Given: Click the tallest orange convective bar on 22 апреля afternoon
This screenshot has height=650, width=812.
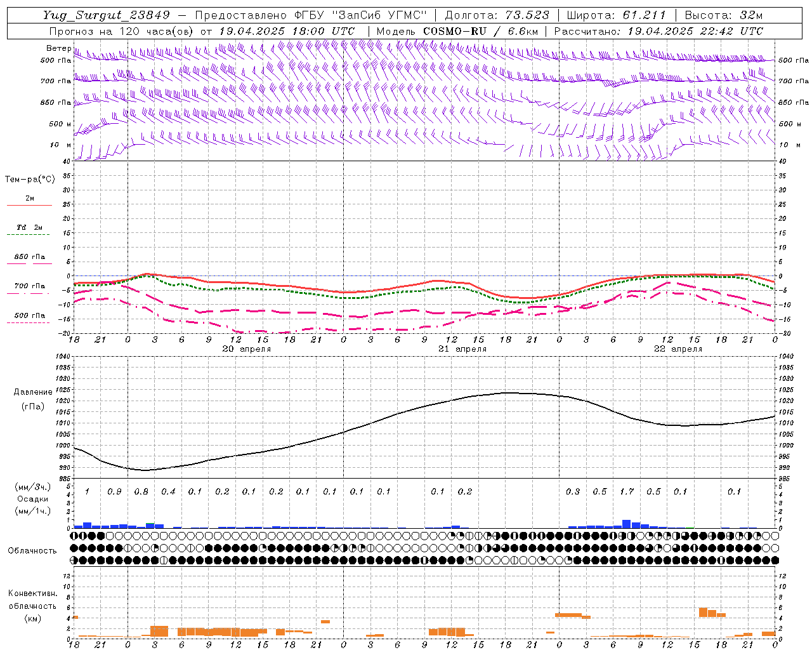Looking at the screenshot, I should (703, 613).
